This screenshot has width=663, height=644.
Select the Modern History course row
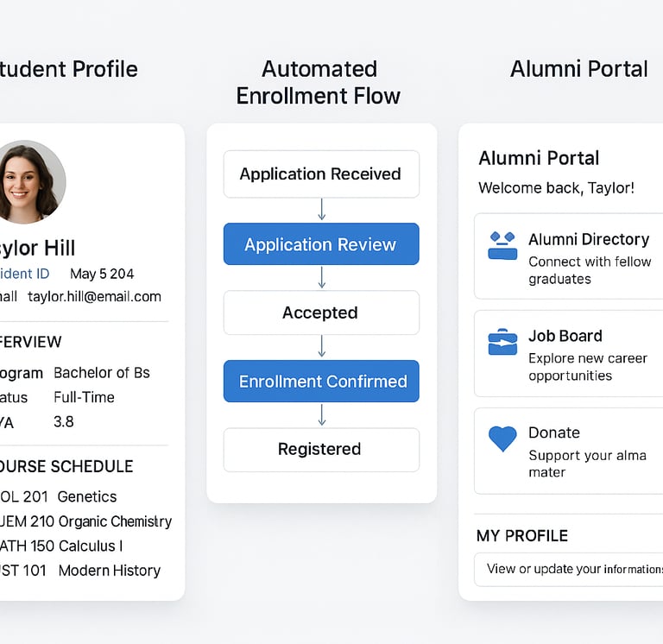tap(86, 571)
